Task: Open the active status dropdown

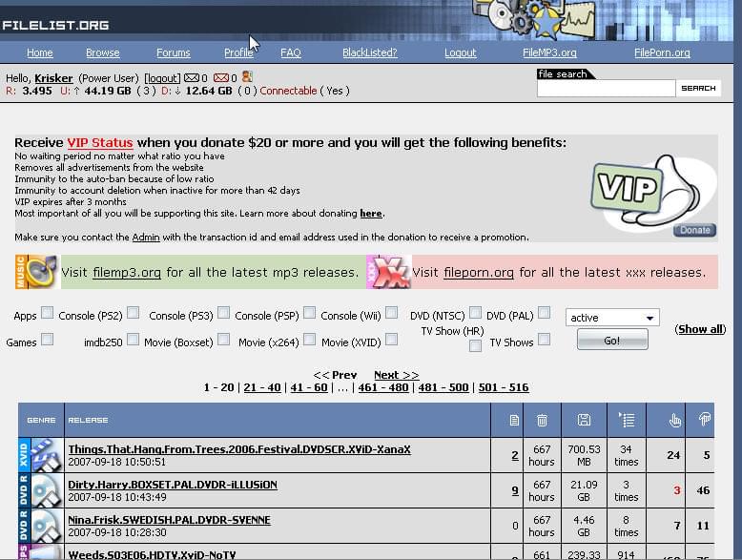Action: pyautogui.click(x=612, y=318)
